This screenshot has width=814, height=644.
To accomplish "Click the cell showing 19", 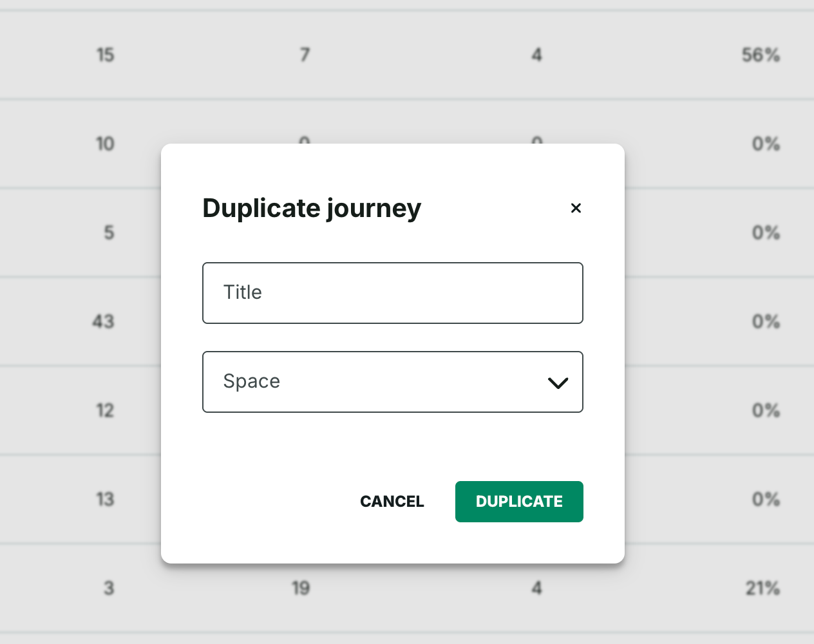I will pos(301,588).
